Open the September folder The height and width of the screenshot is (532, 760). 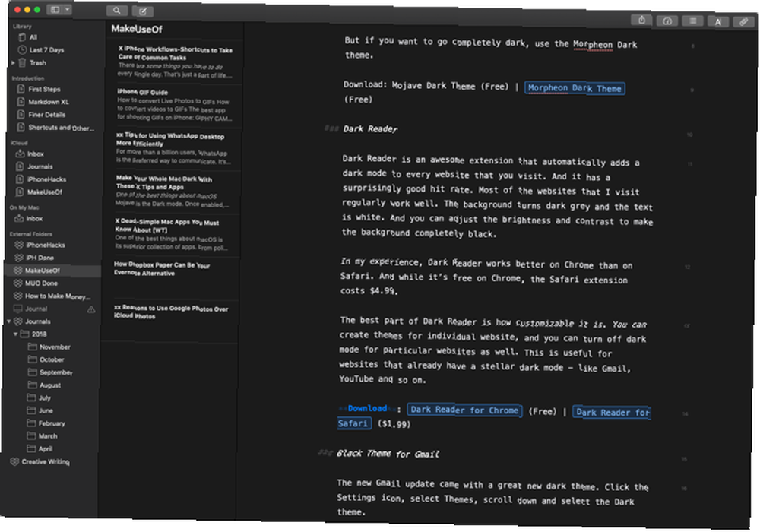pos(54,372)
